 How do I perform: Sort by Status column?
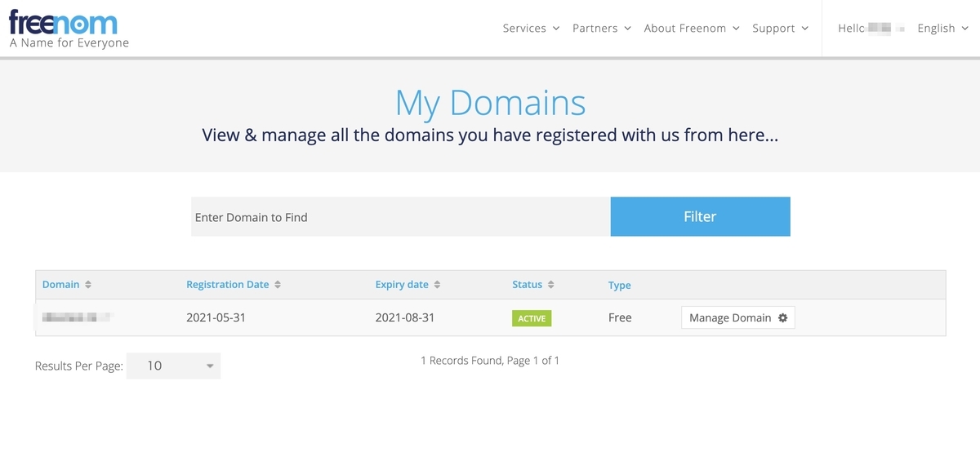coord(533,285)
